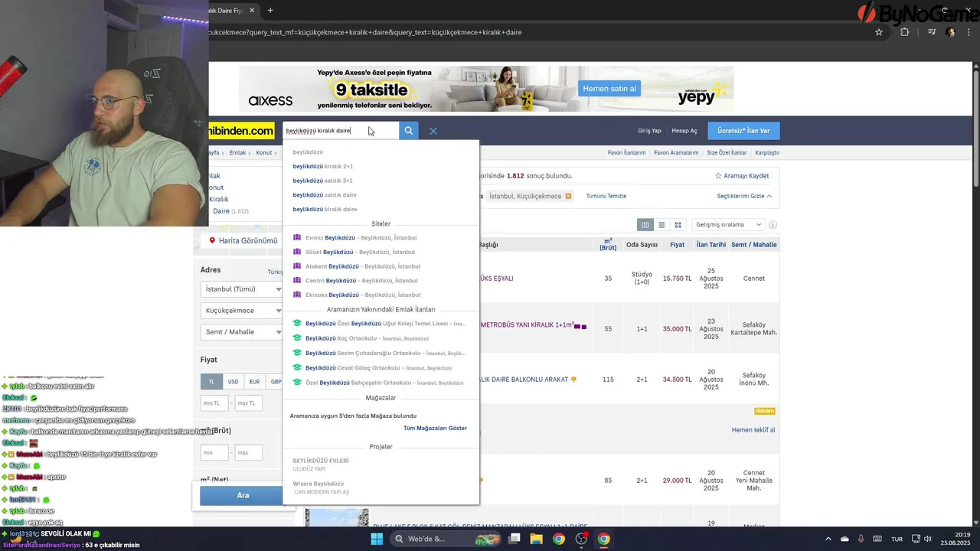Open Task View on the taskbar
This screenshot has height=551, width=980.
click(x=514, y=539)
